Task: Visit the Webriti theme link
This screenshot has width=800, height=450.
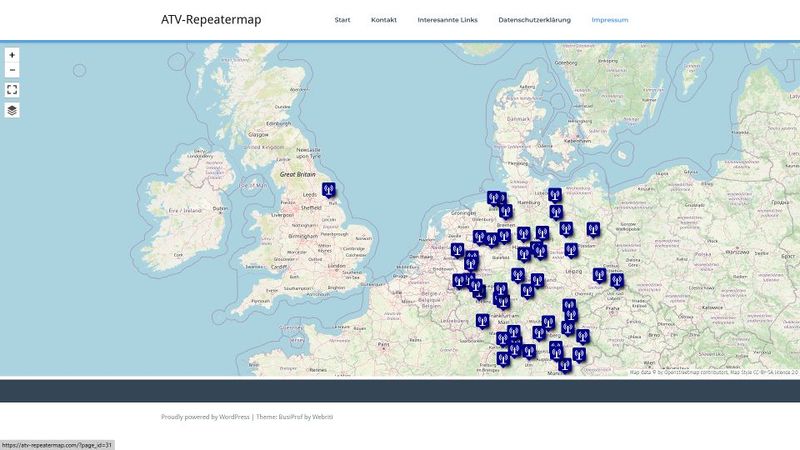Action: coord(321,416)
